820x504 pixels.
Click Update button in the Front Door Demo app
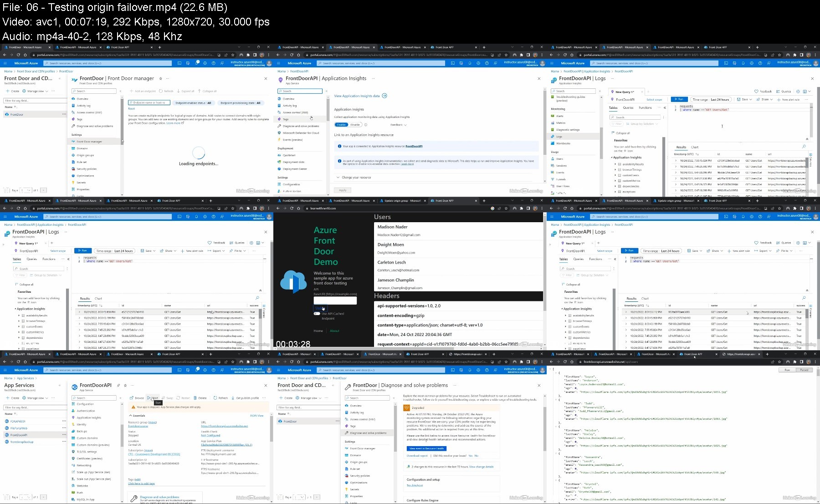320,308
